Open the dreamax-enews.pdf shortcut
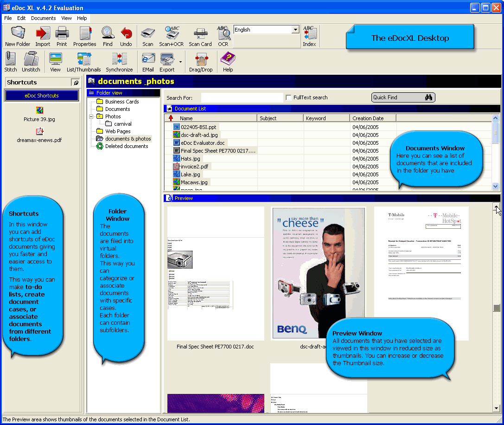The width and height of the screenshot is (504, 425). coord(39,135)
